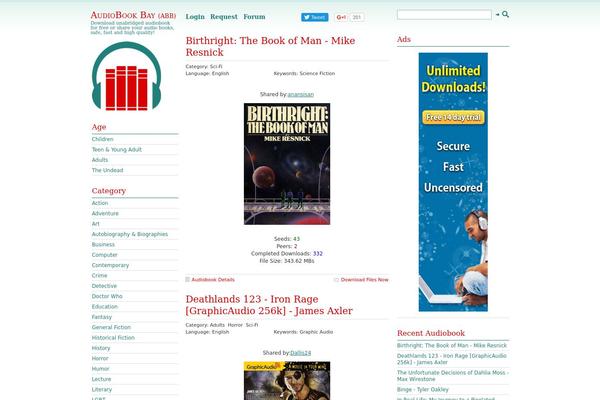Open the Horror category in sidebar
This screenshot has height=400, width=600.
click(x=100, y=358)
